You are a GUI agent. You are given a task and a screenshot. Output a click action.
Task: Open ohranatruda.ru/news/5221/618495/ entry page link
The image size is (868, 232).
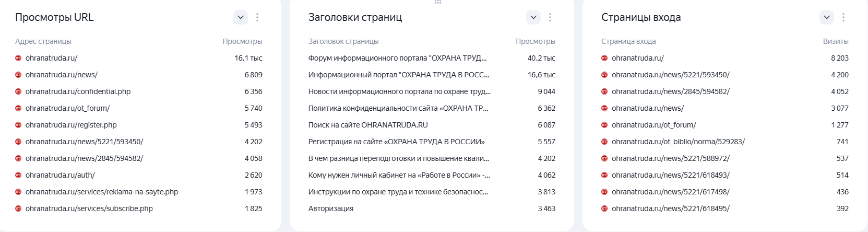[671, 208]
